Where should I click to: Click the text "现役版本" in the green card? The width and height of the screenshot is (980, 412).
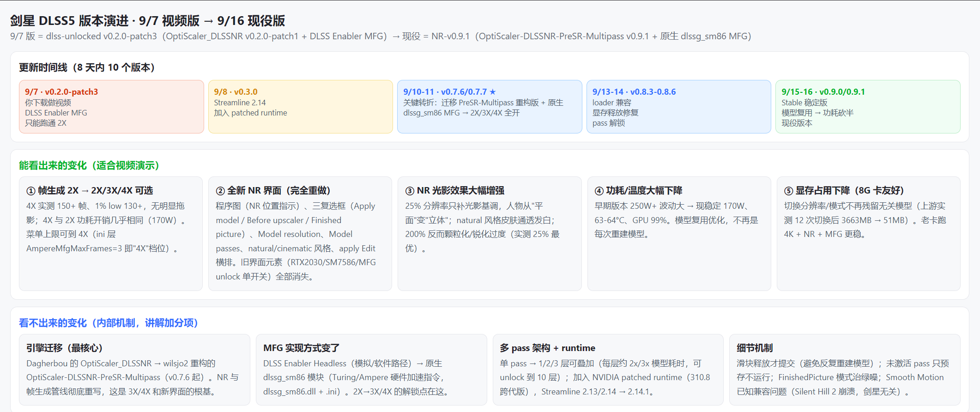point(797,123)
